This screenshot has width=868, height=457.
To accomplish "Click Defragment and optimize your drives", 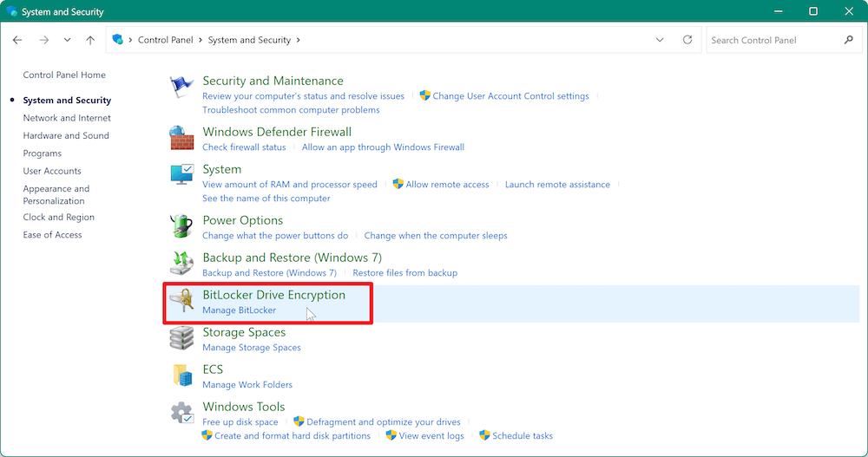I will [x=384, y=422].
